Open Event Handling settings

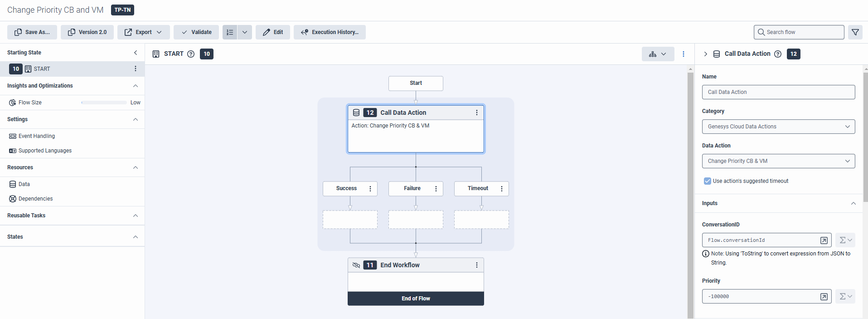click(x=37, y=136)
